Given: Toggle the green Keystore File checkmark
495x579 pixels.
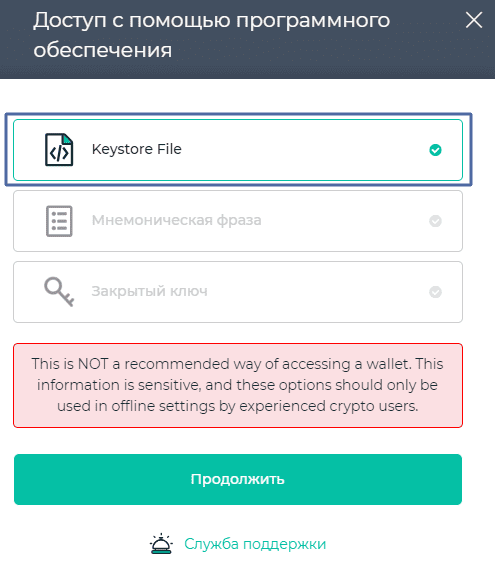Looking at the screenshot, I should click(x=435, y=150).
